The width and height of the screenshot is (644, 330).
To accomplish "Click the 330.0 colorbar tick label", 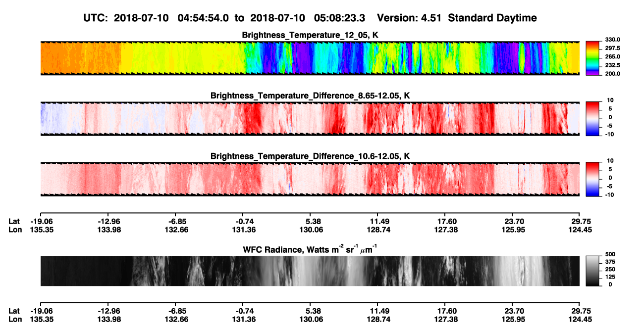I will (612, 40).
